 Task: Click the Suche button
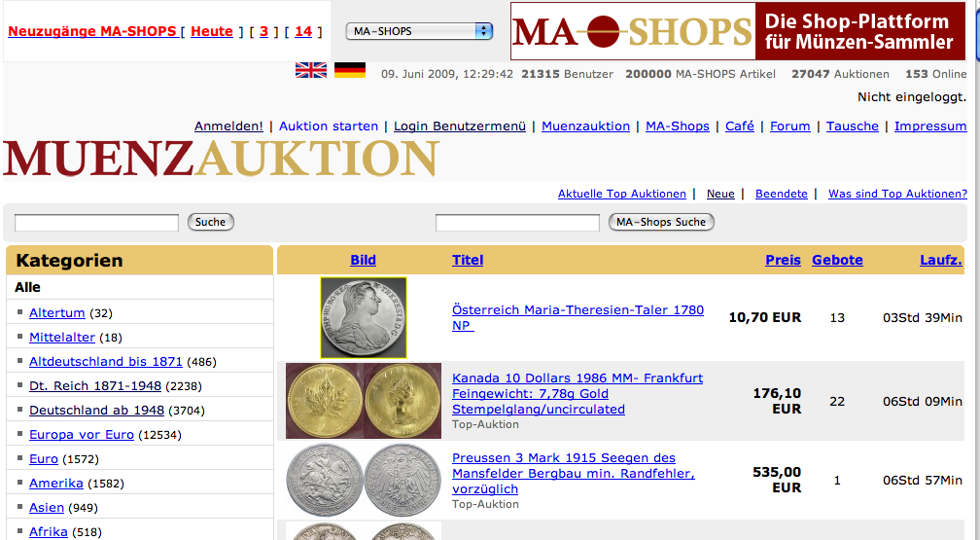coord(211,222)
